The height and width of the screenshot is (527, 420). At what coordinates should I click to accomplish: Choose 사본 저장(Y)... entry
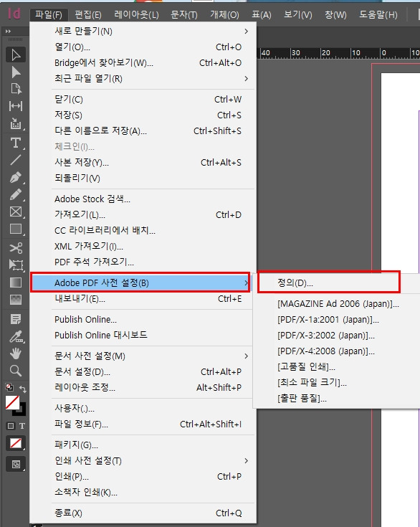(143, 163)
